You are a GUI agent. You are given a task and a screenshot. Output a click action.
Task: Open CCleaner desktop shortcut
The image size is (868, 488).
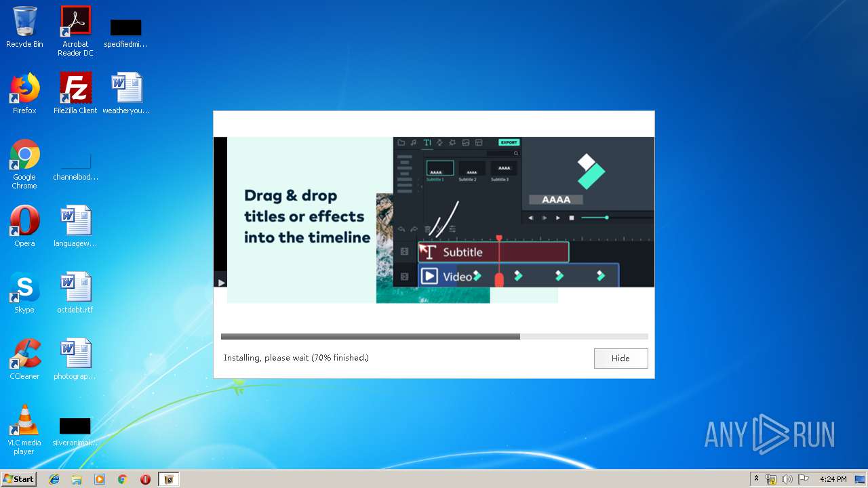(x=24, y=359)
